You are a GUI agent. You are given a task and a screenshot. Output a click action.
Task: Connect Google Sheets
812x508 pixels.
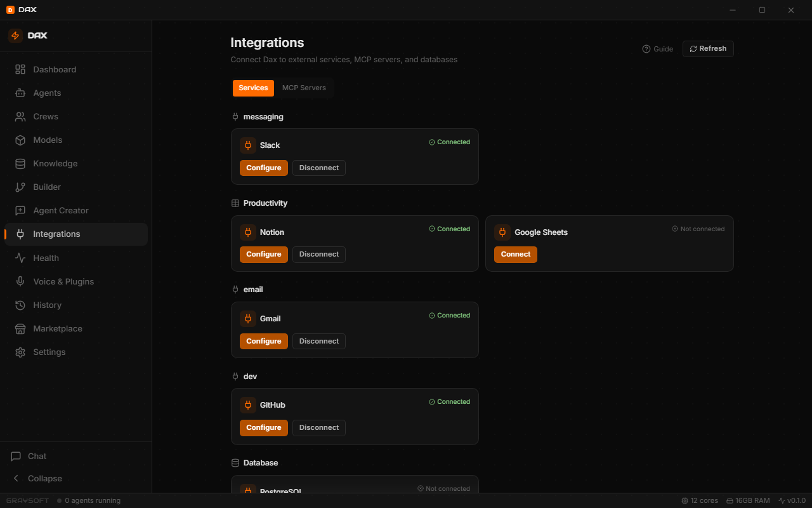tap(516, 254)
